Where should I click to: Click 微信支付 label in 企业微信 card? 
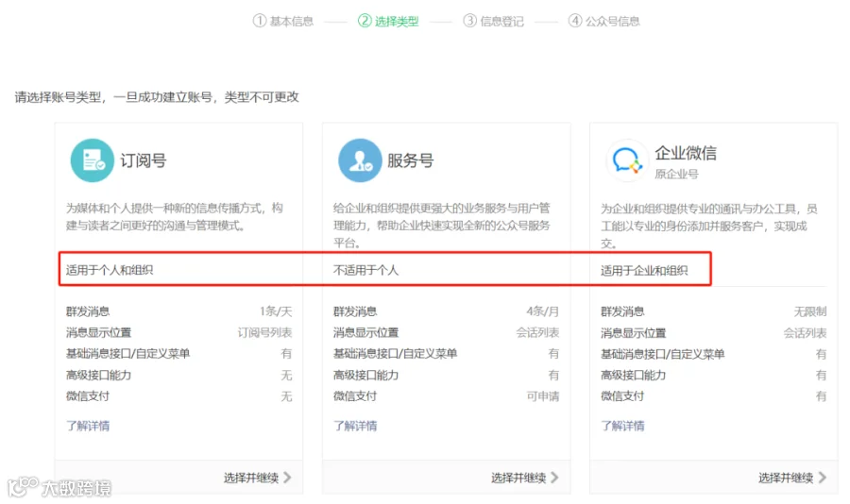[x=622, y=396]
